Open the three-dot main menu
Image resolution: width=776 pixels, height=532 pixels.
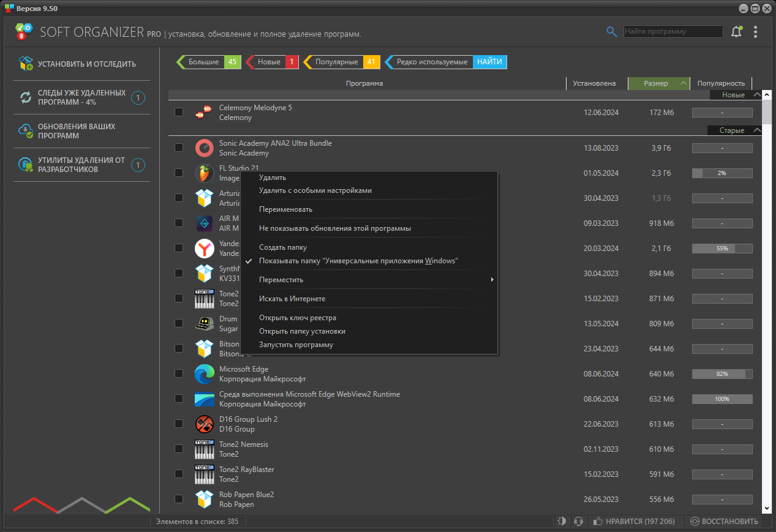coord(756,32)
